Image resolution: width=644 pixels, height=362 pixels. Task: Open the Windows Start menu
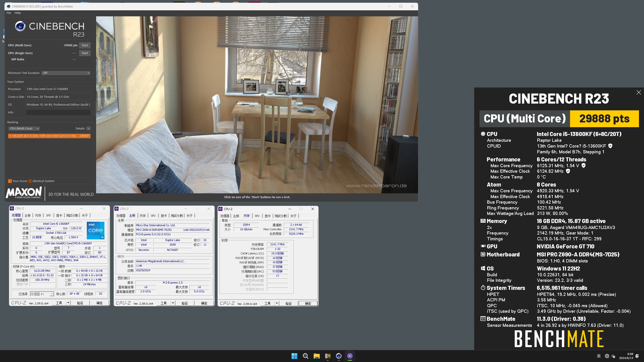pos(294,356)
